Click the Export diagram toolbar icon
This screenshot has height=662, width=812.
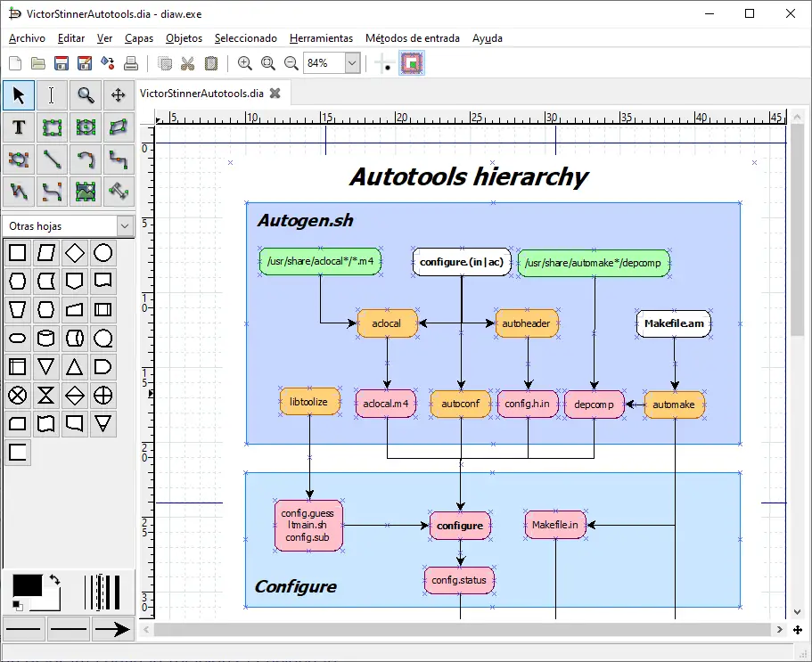point(108,63)
